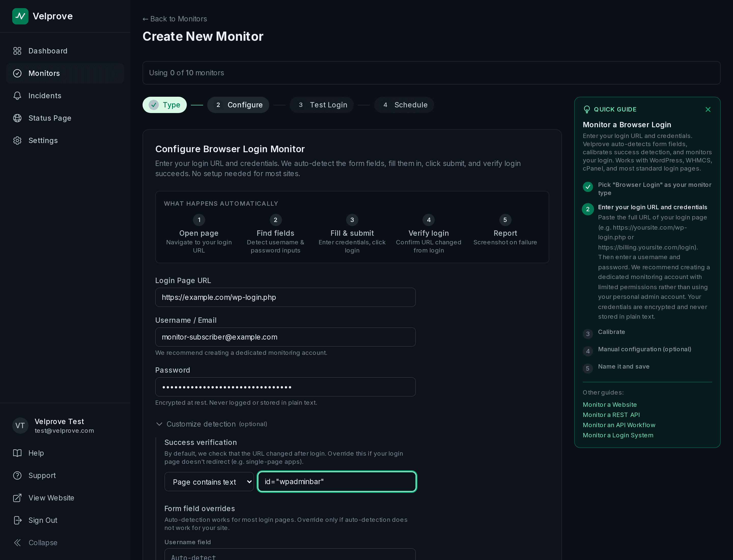
Task: Click the Velprove Test account name
Action: pyautogui.click(x=59, y=422)
